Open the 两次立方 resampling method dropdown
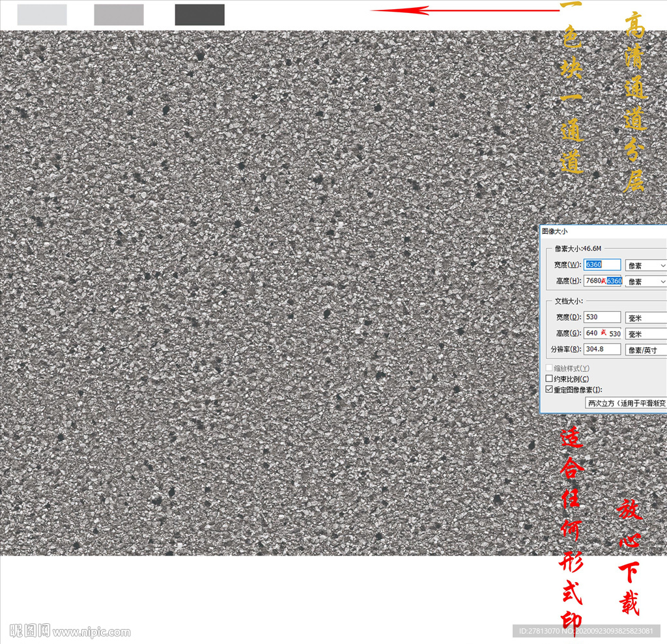 [626, 403]
